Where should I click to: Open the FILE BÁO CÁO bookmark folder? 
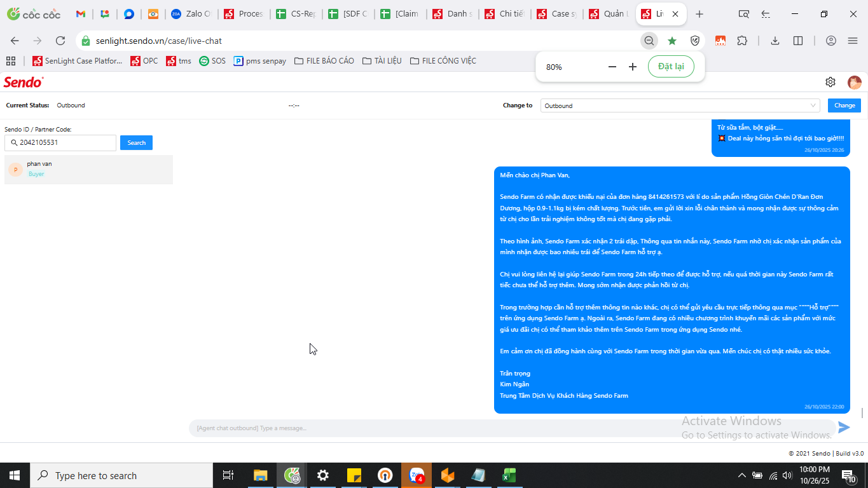[324, 61]
